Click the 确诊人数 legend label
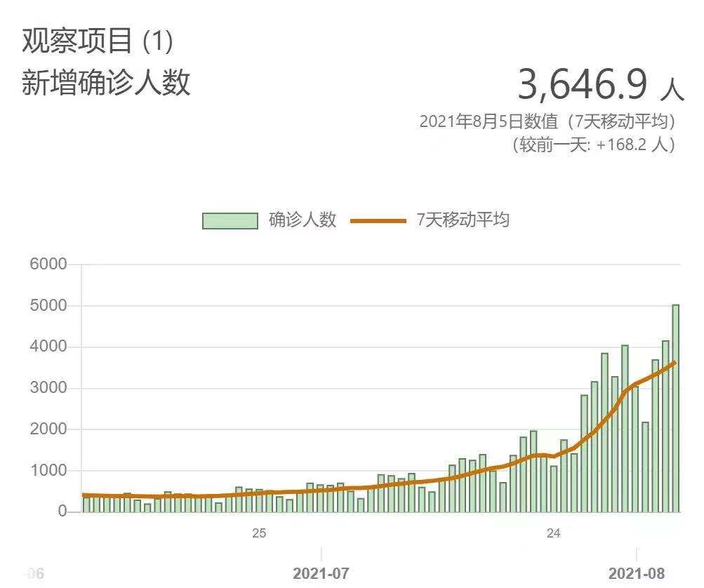The image size is (704, 588). click(x=302, y=220)
